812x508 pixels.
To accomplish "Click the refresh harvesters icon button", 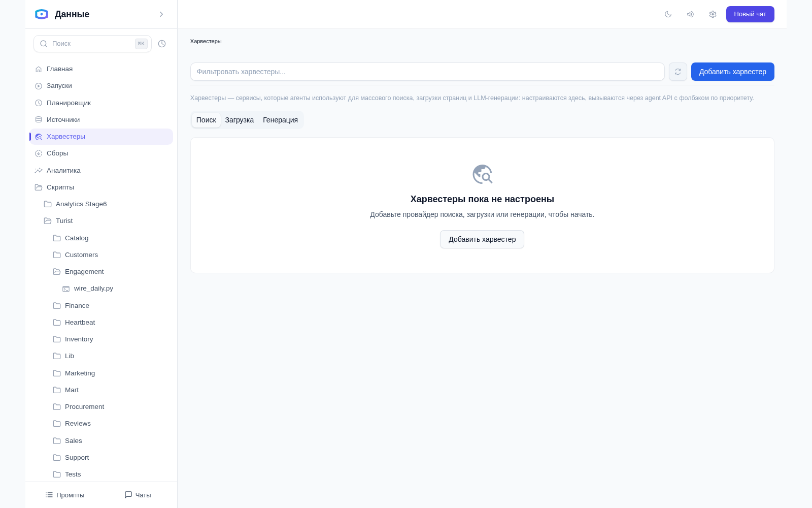I will click(x=678, y=72).
